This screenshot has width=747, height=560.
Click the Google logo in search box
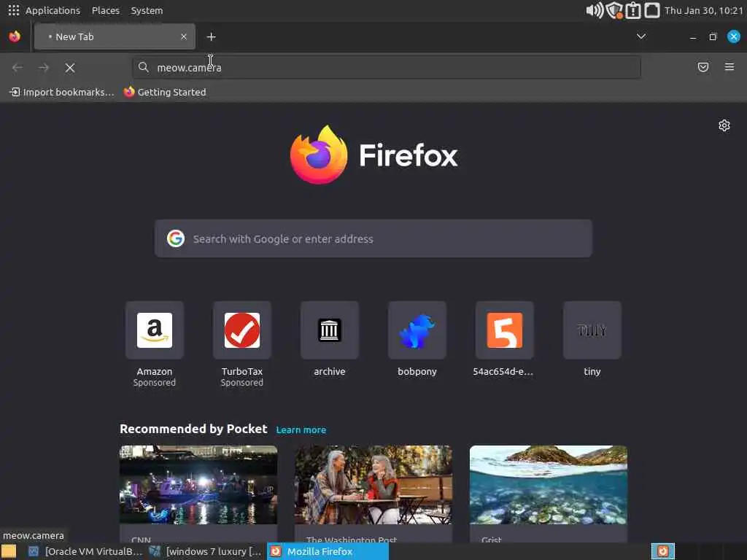(176, 238)
